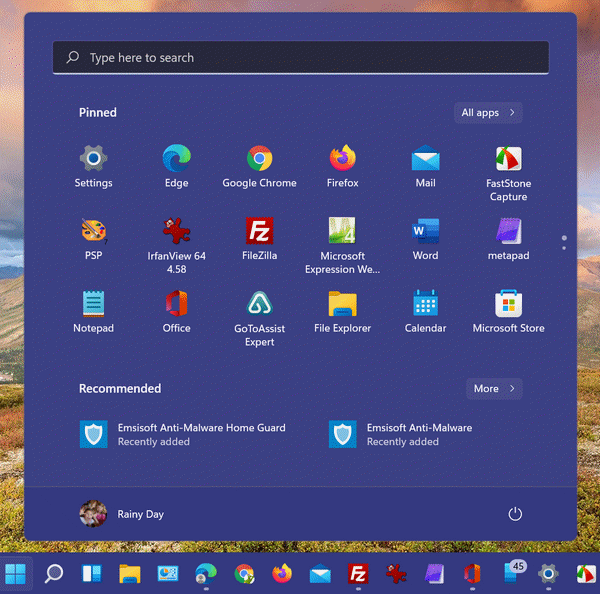The height and width of the screenshot is (594, 600).
Task: Open FastStone Capture from the taskbar
Action: pyautogui.click(x=586, y=574)
